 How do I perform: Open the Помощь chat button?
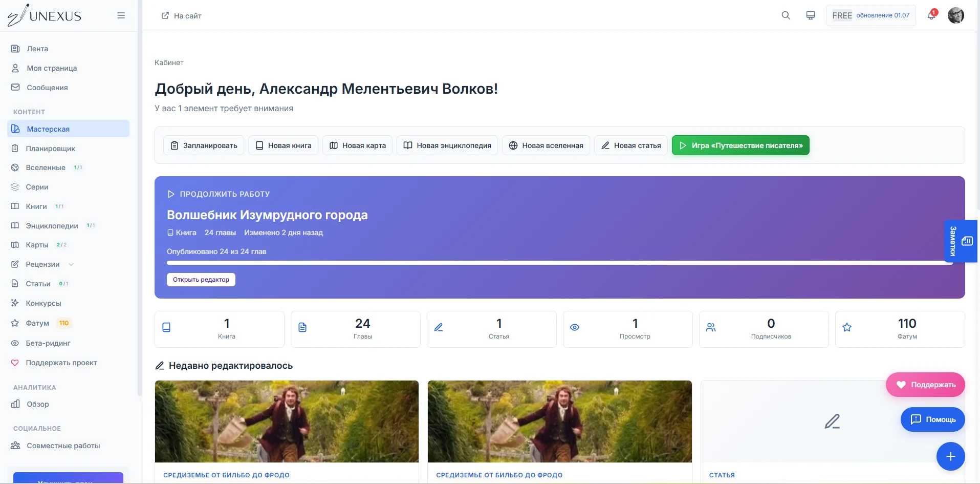click(x=932, y=419)
